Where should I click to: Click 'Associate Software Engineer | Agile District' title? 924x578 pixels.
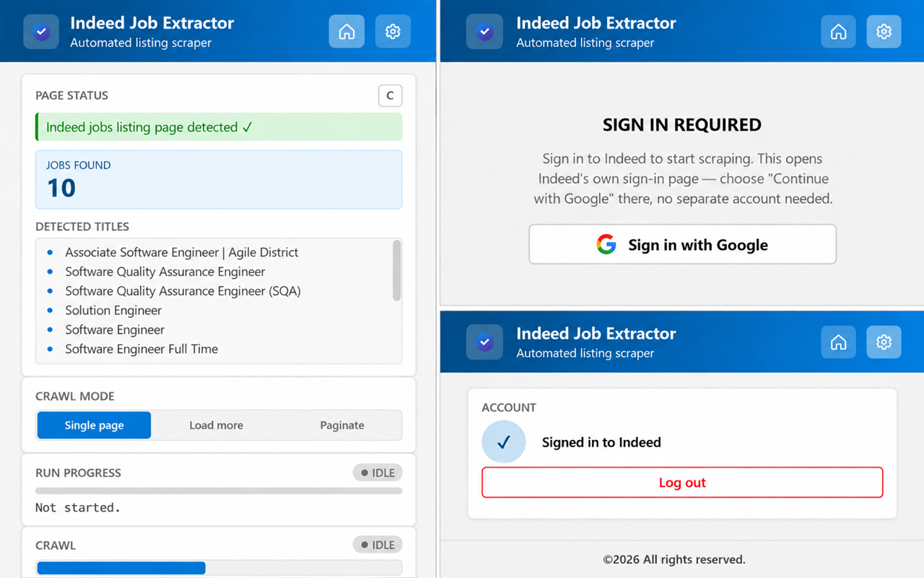(x=182, y=252)
